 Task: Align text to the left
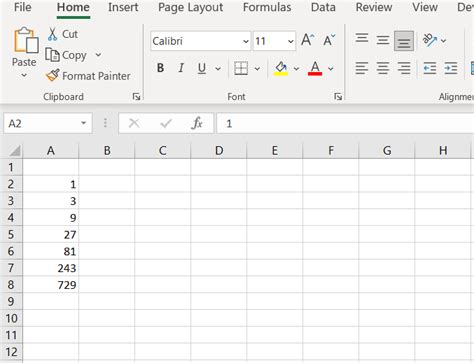click(362, 69)
